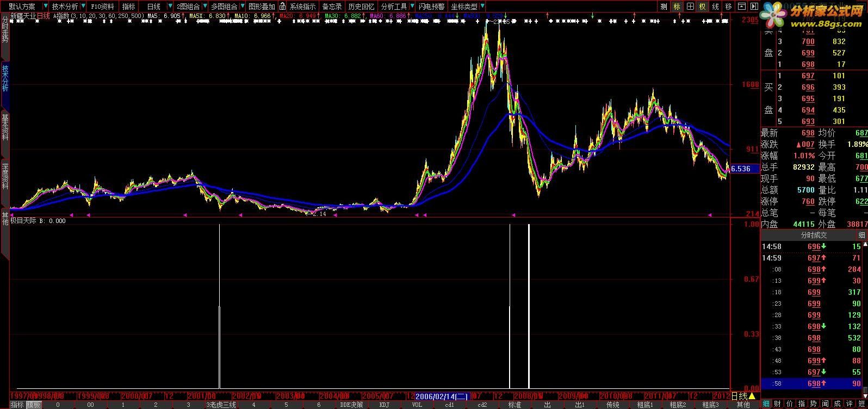The width and height of the screenshot is (868, 409).
Task: Select the 闻 tab in the bottom-right strip
Action: [826, 404]
